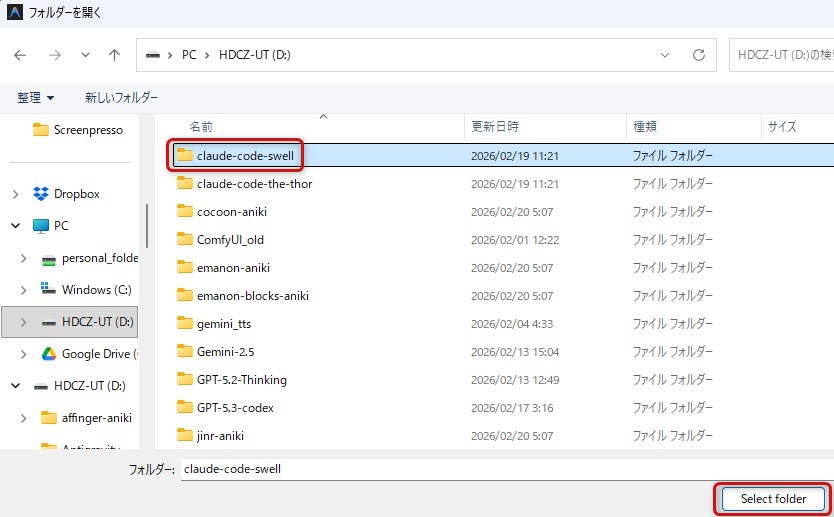
Task: Expand the address bar history dropdown
Action: 665,55
